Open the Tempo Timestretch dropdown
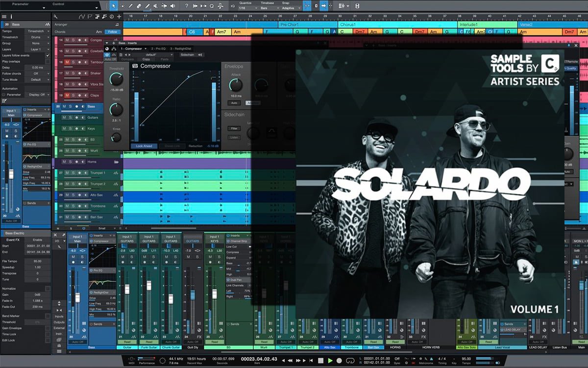The height and width of the screenshot is (368, 588). click(x=36, y=31)
